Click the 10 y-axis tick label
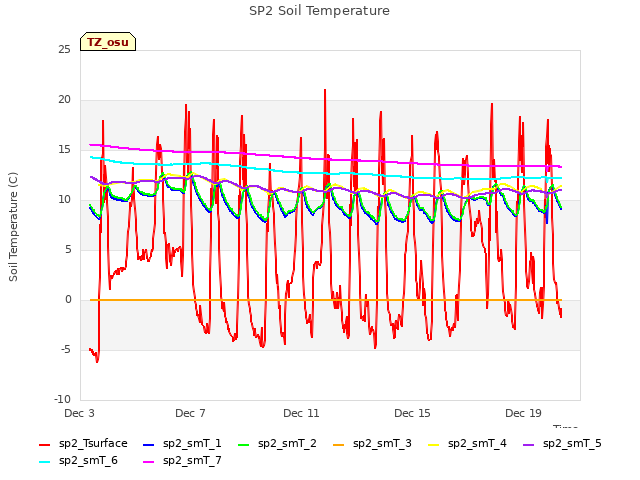Viewport: 640px width, 480px height. 64,200
